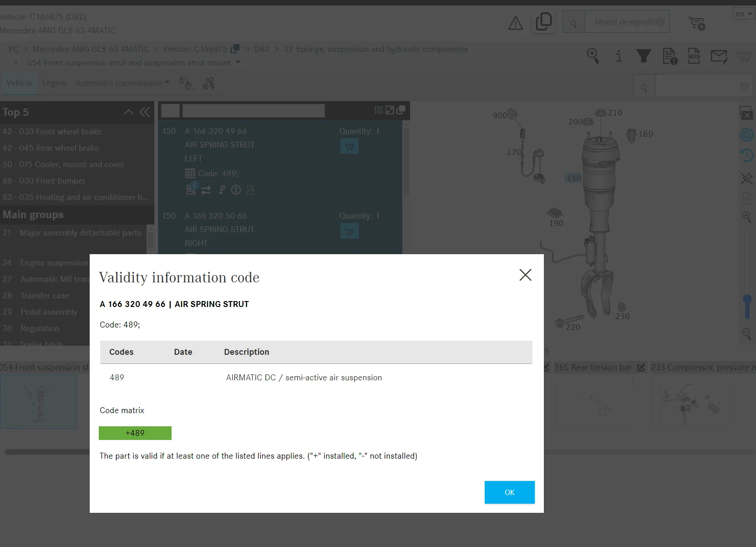Image resolution: width=756 pixels, height=547 pixels.
Task: Click the WIS file icon in left strut row
Action: [x=250, y=189]
